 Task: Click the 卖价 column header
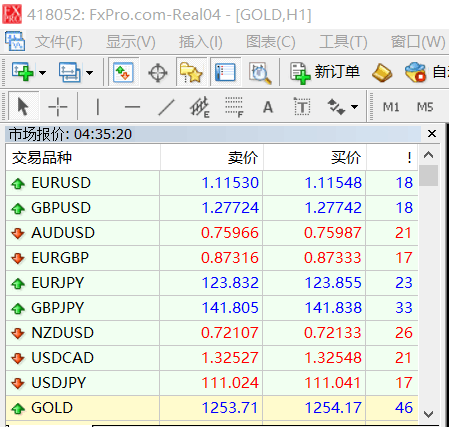pos(212,157)
